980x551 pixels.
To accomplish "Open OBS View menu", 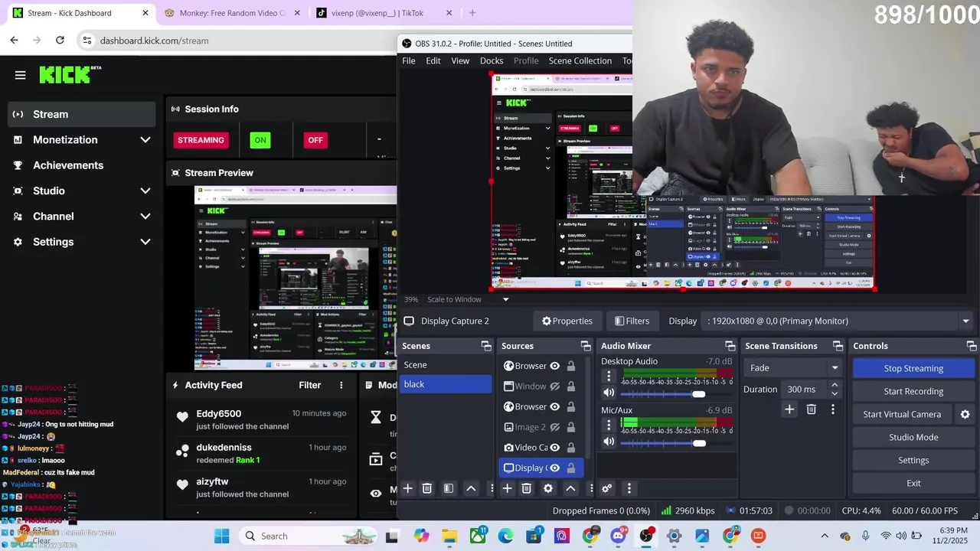I will pos(460,60).
